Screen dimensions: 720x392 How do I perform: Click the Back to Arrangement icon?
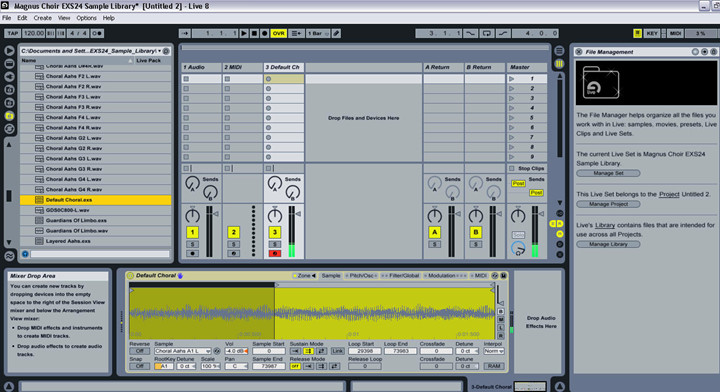pos(296,34)
